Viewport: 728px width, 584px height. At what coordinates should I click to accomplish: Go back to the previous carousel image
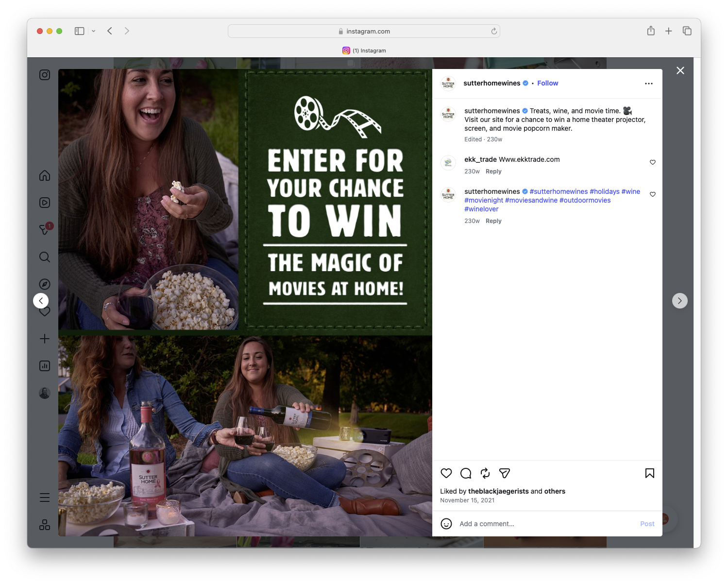[41, 300]
